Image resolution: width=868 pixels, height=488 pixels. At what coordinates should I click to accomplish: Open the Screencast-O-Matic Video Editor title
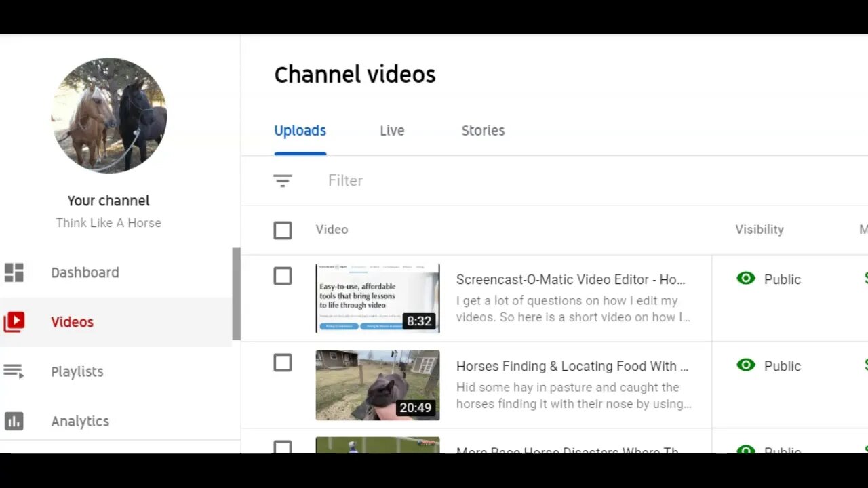[570, 279]
